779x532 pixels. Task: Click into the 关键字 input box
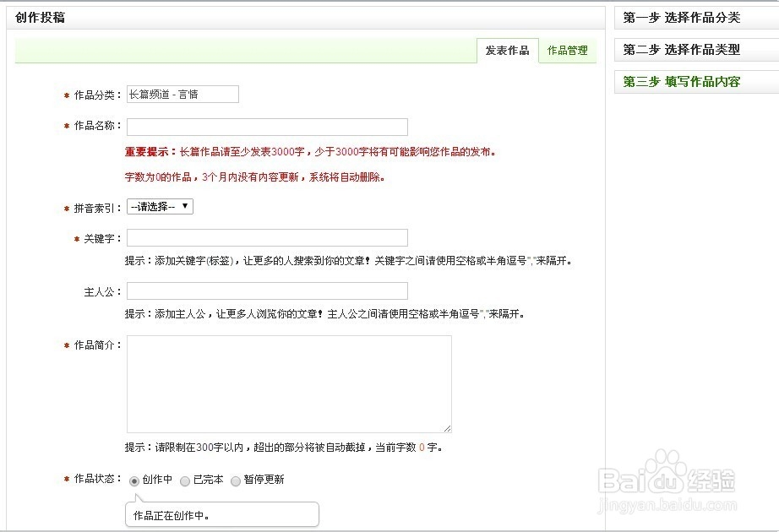pos(267,237)
